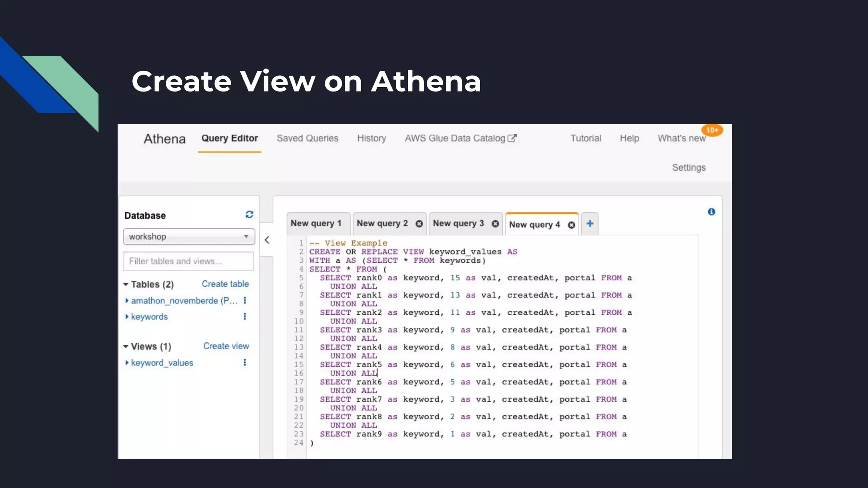Open the 10+ What's new badge
Image resolution: width=868 pixels, height=488 pixels.
click(712, 130)
